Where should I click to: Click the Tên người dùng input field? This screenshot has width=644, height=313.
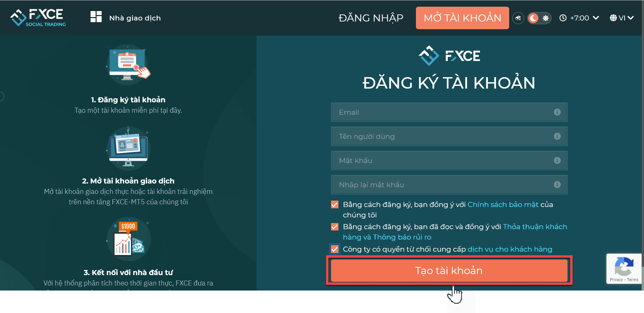pos(449,136)
